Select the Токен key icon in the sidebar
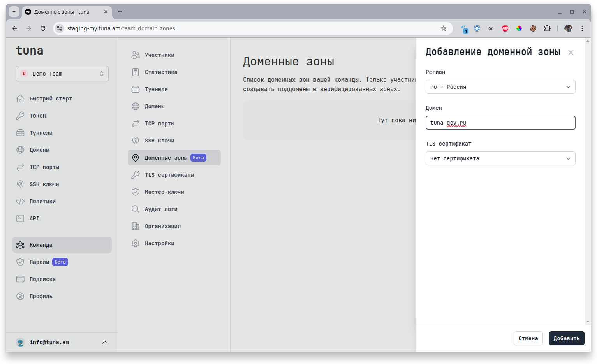This screenshot has width=597, height=364. (20, 116)
